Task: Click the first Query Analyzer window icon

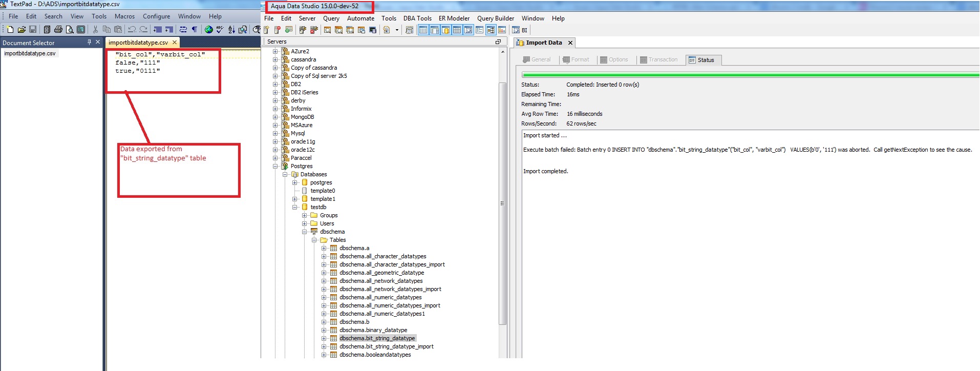Action: click(x=327, y=30)
